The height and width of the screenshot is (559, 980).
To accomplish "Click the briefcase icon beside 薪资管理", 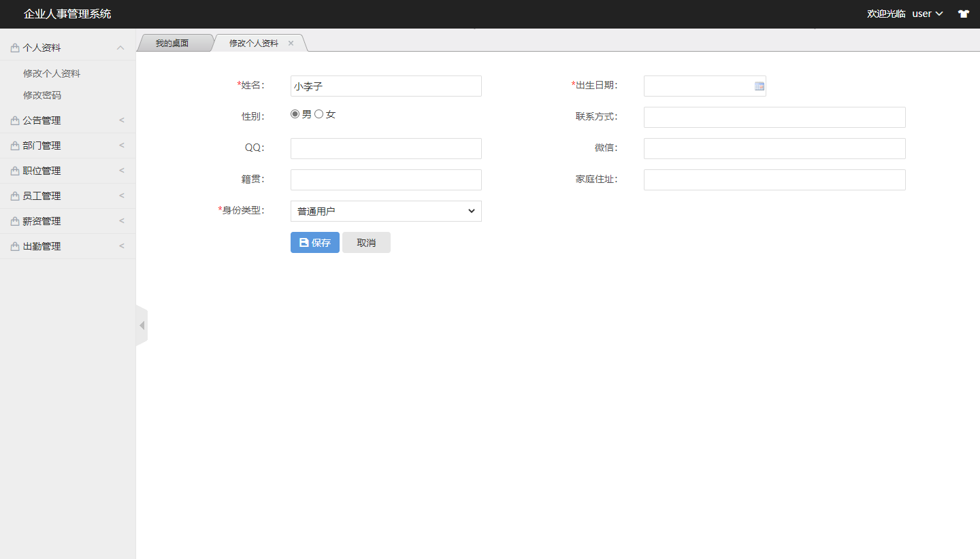I will [x=13, y=220].
